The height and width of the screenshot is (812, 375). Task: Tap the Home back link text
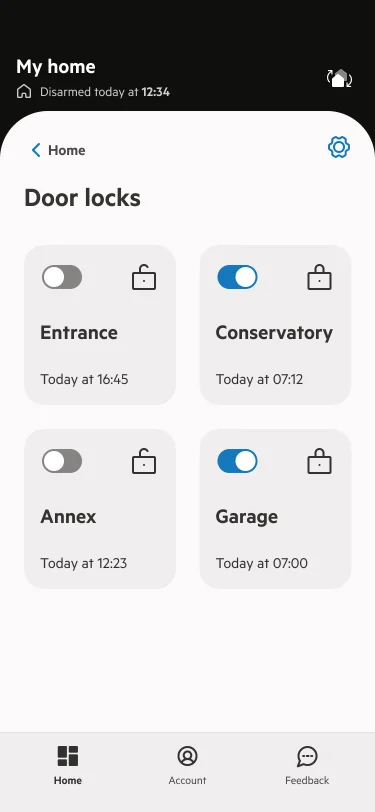(x=67, y=150)
